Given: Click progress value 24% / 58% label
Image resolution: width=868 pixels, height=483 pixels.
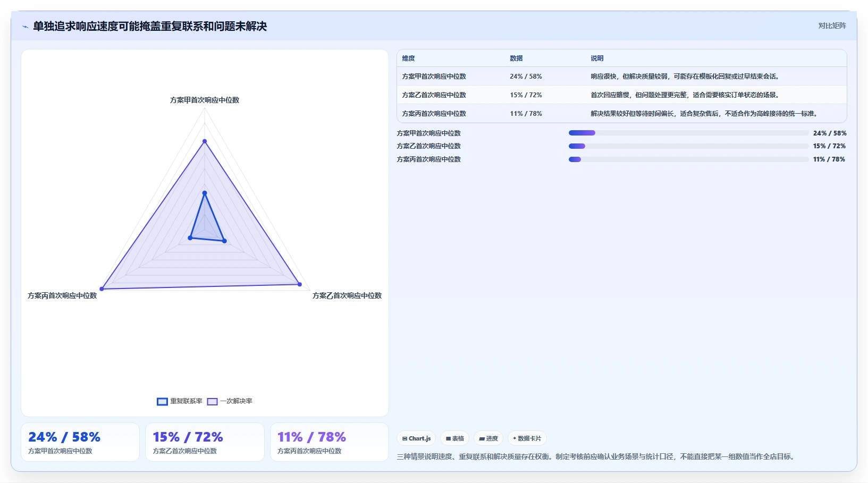Looking at the screenshot, I should (830, 133).
